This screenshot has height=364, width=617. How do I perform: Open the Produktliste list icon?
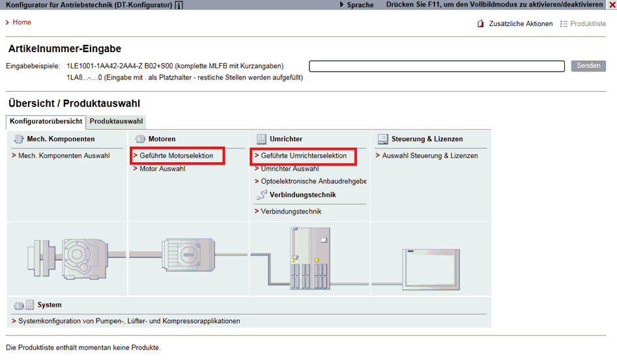coord(564,24)
